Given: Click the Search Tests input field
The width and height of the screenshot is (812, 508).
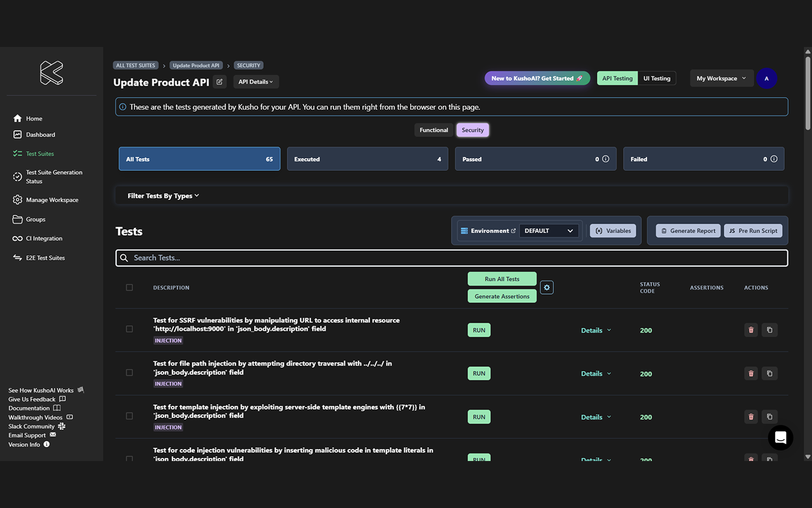Looking at the screenshot, I should [x=452, y=258].
